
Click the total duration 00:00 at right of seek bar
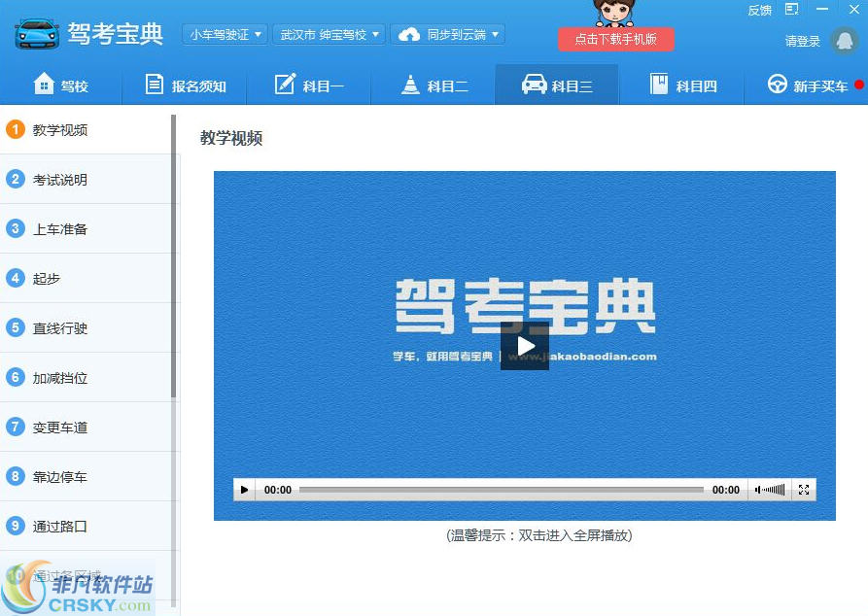point(726,490)
